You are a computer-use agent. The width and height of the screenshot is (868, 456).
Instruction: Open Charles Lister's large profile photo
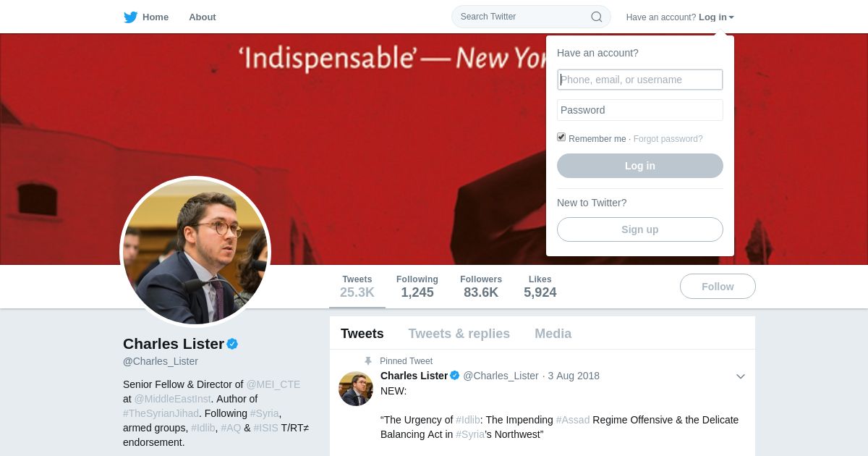(195, 252)
